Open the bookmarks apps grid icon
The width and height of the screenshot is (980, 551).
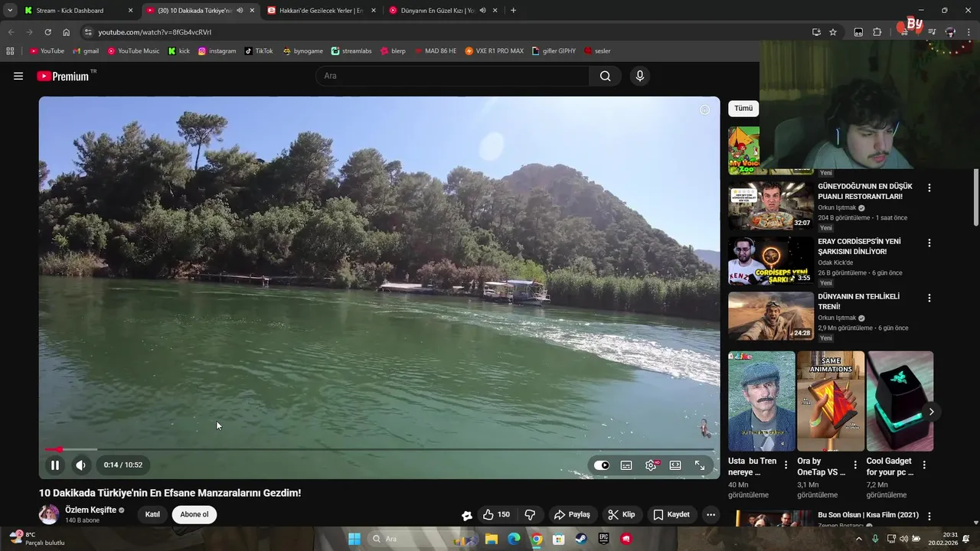10,51
